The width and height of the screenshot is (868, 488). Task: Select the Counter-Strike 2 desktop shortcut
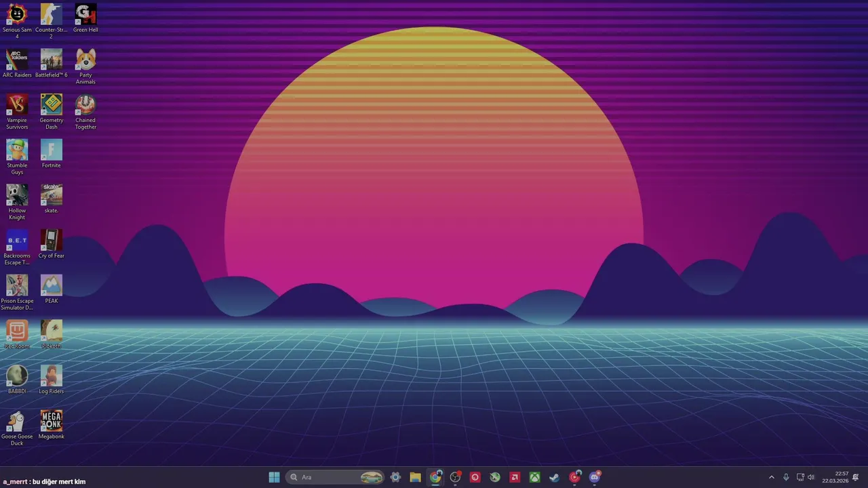(x=51, y=21)
